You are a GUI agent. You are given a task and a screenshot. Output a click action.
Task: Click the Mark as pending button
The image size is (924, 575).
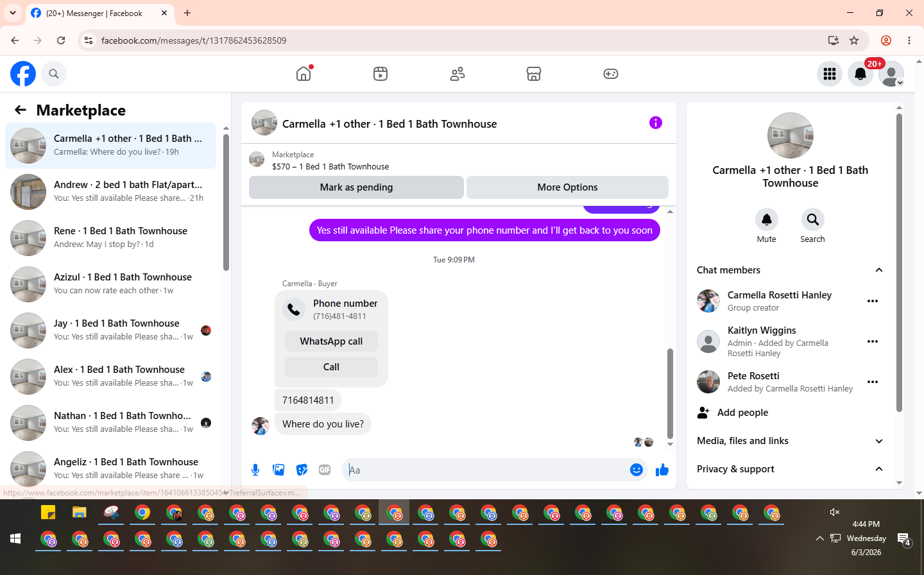(356, 187)
